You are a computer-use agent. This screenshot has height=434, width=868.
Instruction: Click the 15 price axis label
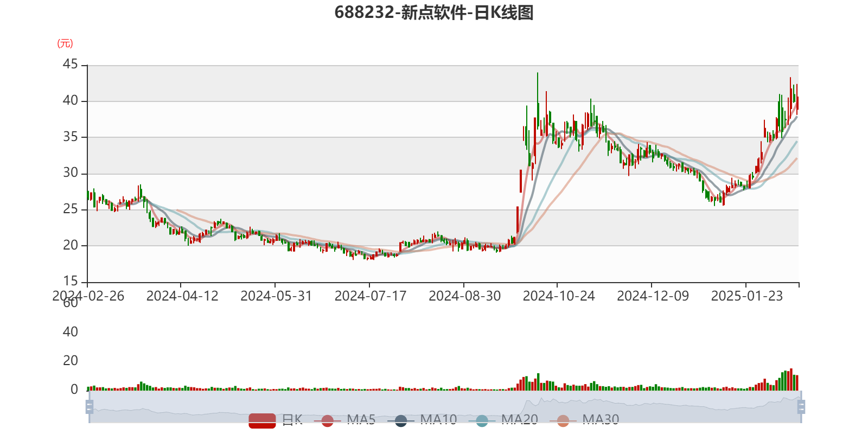point(71,281)
